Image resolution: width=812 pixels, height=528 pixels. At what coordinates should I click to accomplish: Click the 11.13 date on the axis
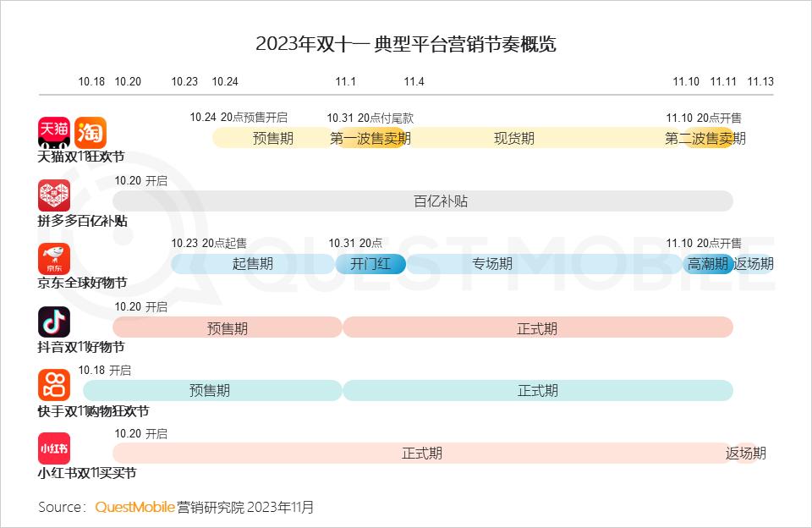[760, 81]
